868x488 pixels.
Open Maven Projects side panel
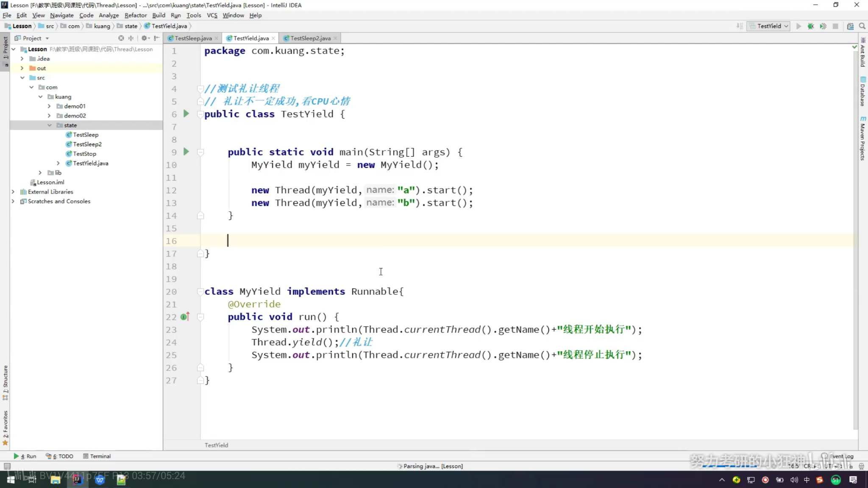pyautogui.click(x=862, y=138)
